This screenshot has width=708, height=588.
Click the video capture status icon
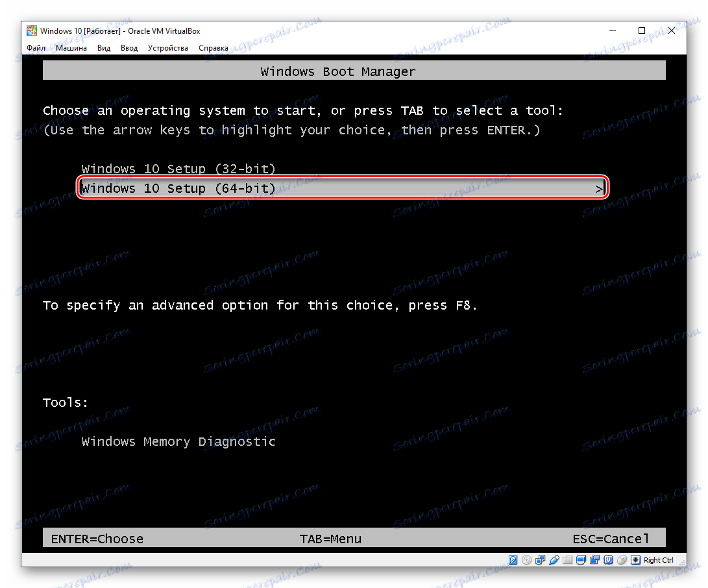[594, 560]
